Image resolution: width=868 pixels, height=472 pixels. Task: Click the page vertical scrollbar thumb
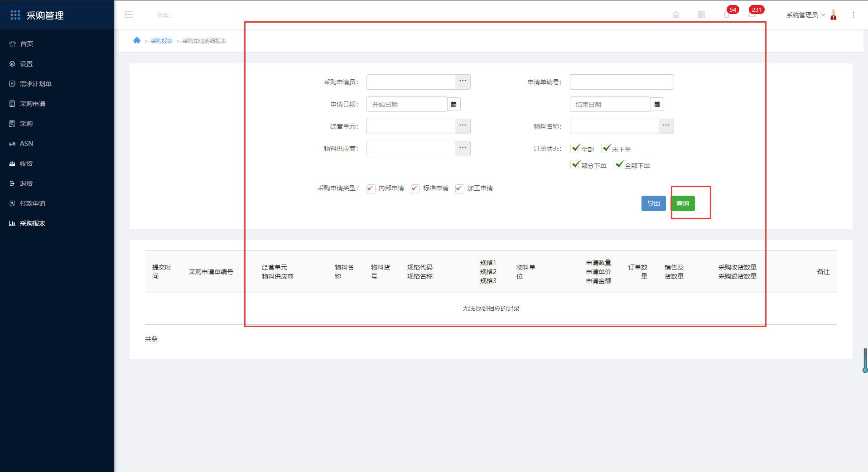[865, 360]
